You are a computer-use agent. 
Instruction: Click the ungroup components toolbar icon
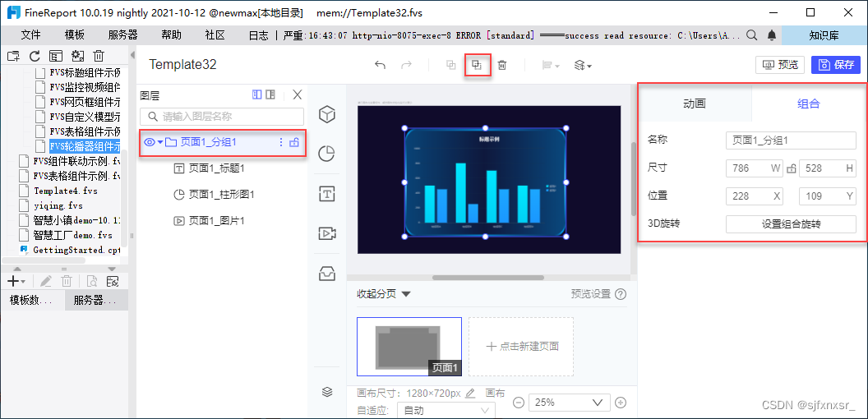478,65
